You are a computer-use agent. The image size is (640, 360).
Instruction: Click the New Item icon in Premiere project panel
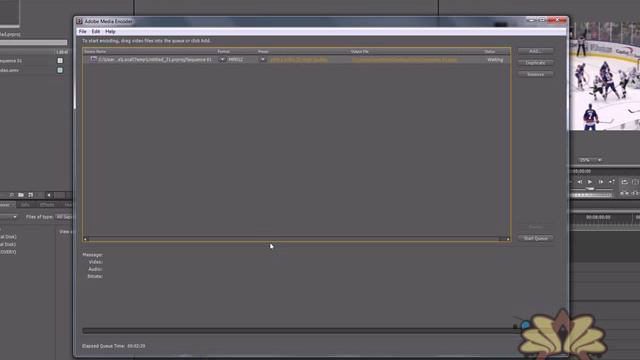coord(30,195)
